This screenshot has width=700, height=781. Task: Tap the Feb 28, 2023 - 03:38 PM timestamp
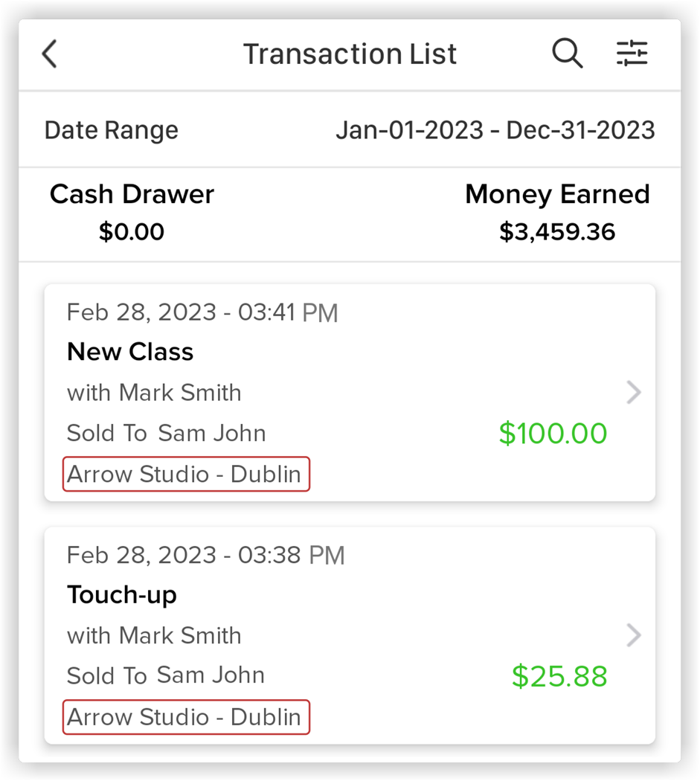[x=206, y=556]
